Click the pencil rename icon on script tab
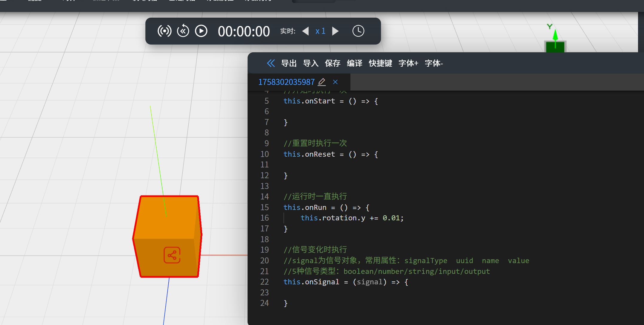The image size is (644, 325). (322, 82)
